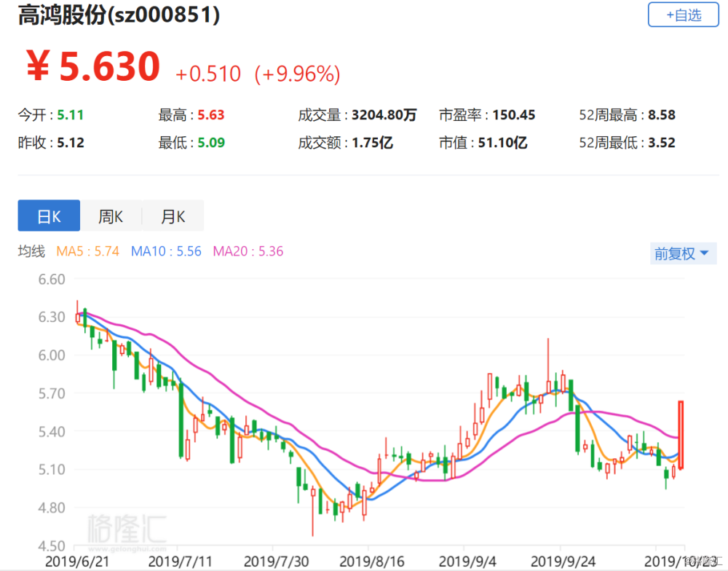Open the 前复权 adjustment dropdown
Screen dimensions: 728x571
(x=683, y=253)
